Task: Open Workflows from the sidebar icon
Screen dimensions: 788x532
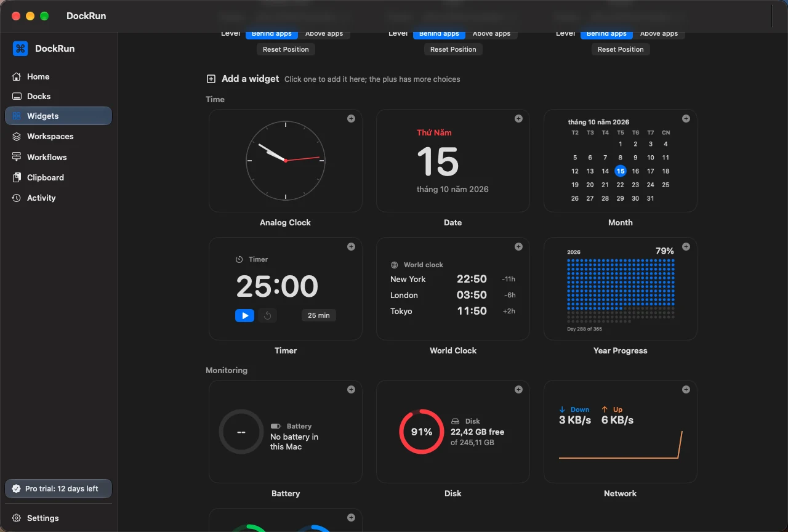Action: tap(17, 157)
